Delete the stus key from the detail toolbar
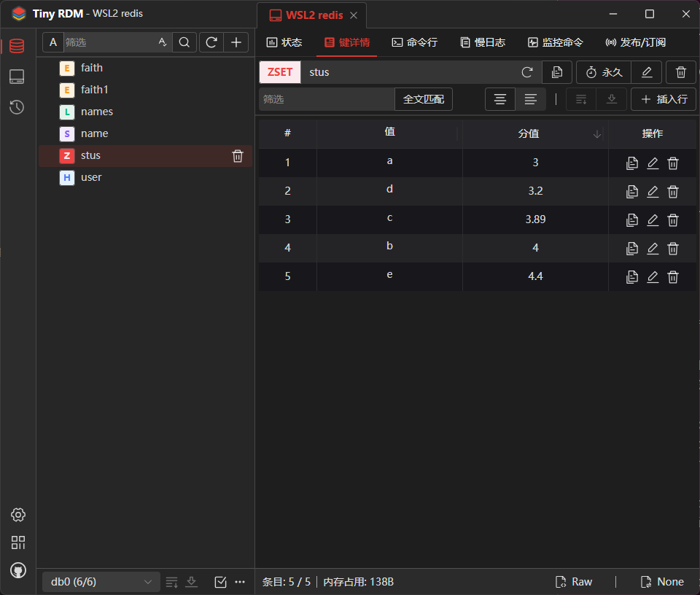Image resolution: width=700 pixels, height=595 pixels. [681, 72]
